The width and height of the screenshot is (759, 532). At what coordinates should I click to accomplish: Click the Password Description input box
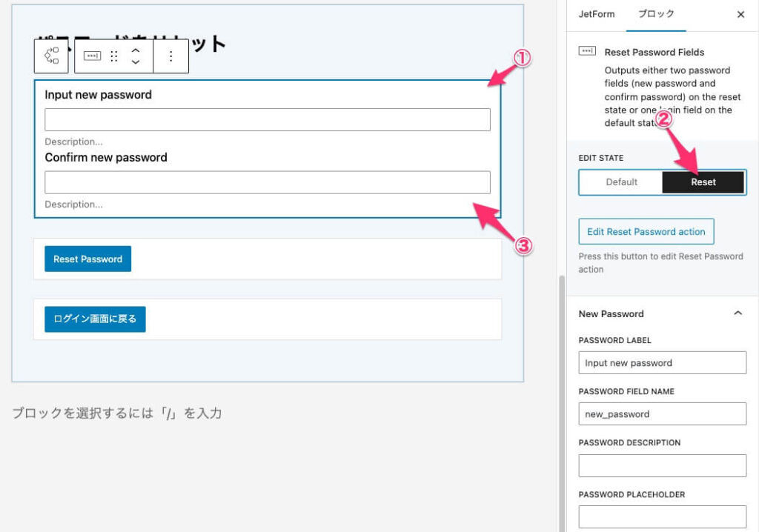pyautogui.click(x=662, y=465)
